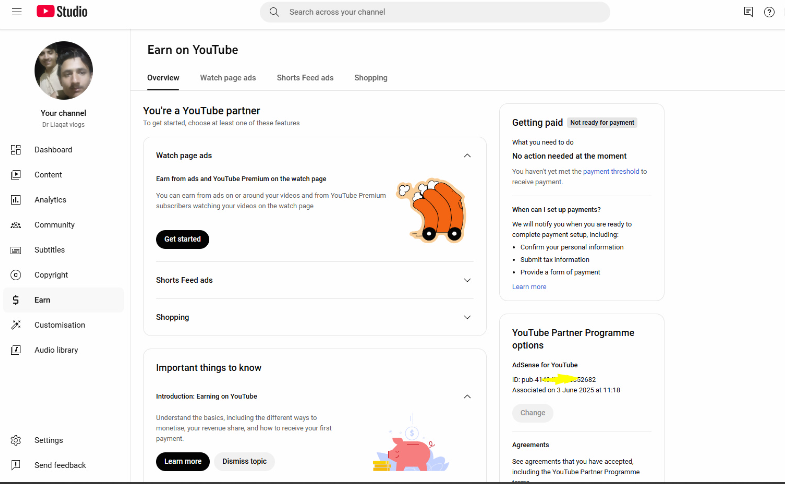Image resolution: width=785 pixels, height=484 pixels.
Task: Expand the Shopping section chevron
Action: pos(467,317)
